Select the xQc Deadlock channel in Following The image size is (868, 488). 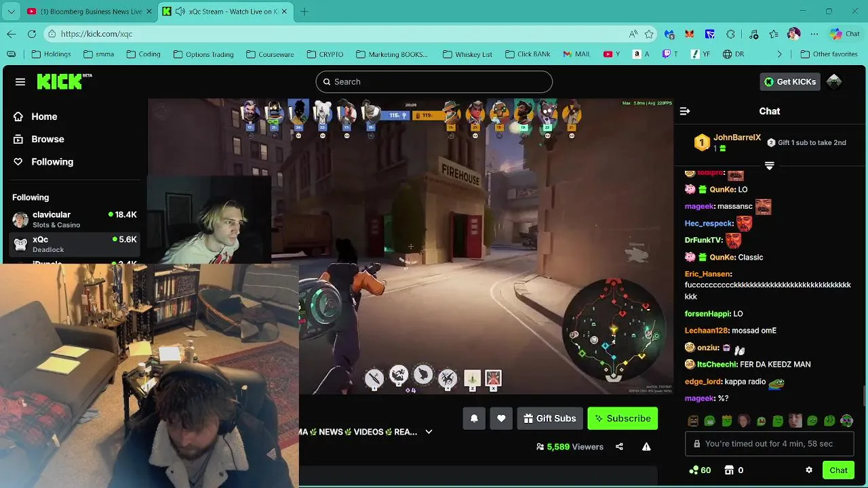75,244
